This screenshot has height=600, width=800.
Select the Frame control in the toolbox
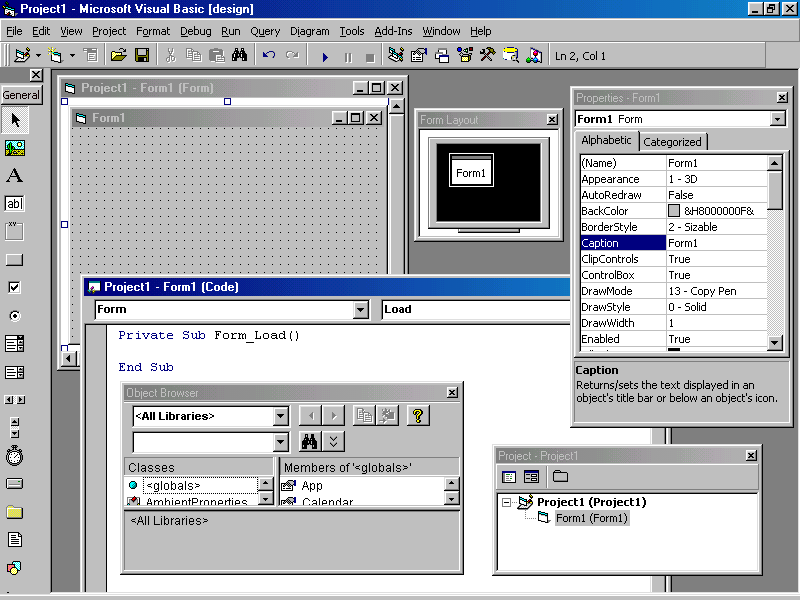tap(15, 232)
